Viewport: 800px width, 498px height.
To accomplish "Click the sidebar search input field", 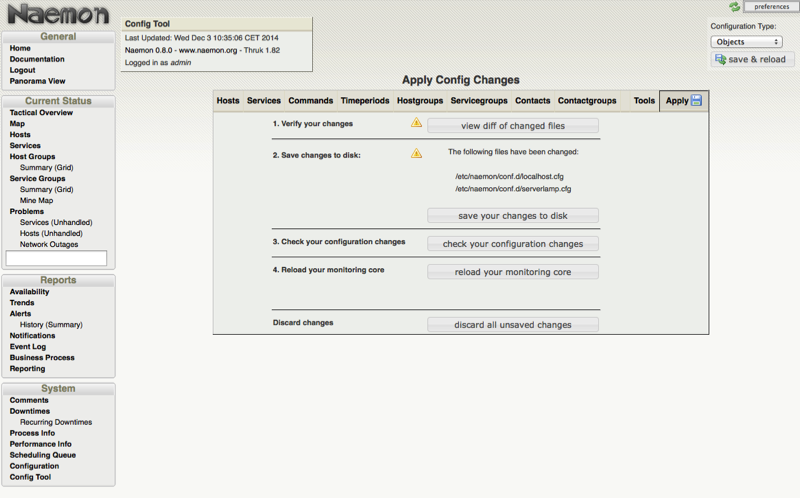I will tap(57, 259).
